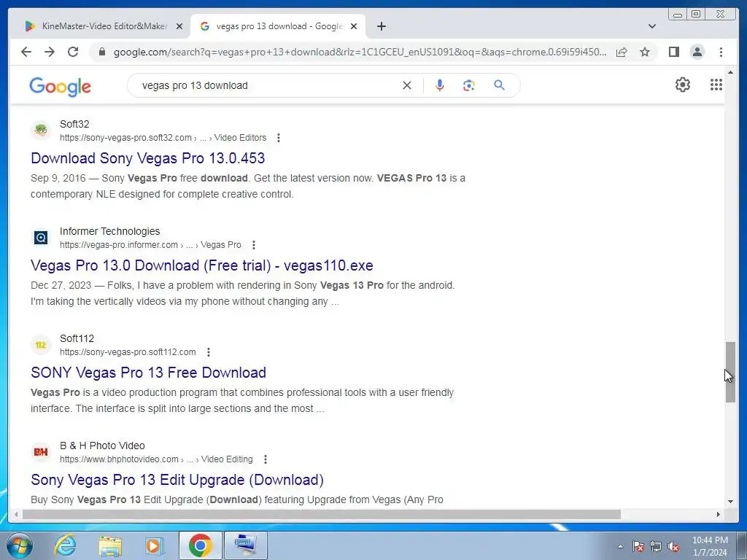Image resolution: width=747 pixels, height=560 pixels.
Task: Open more options for Soft112 result
Action: coord(209,352)
